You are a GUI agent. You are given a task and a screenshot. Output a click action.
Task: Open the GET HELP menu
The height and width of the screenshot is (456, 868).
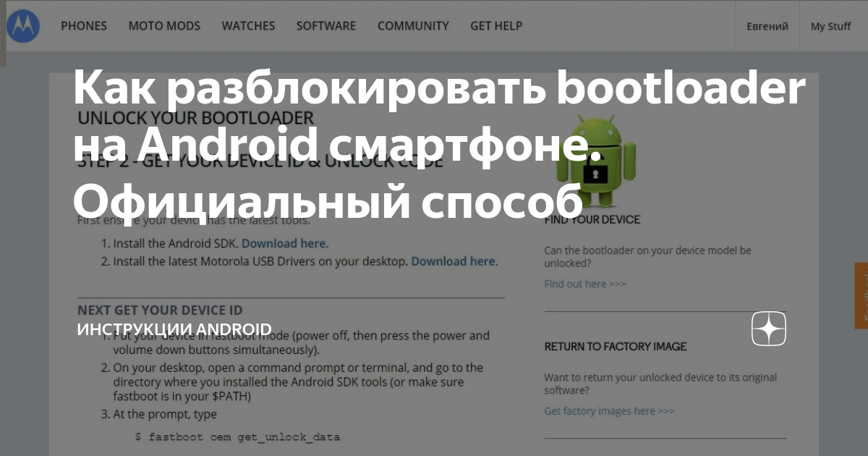point(496,26)
